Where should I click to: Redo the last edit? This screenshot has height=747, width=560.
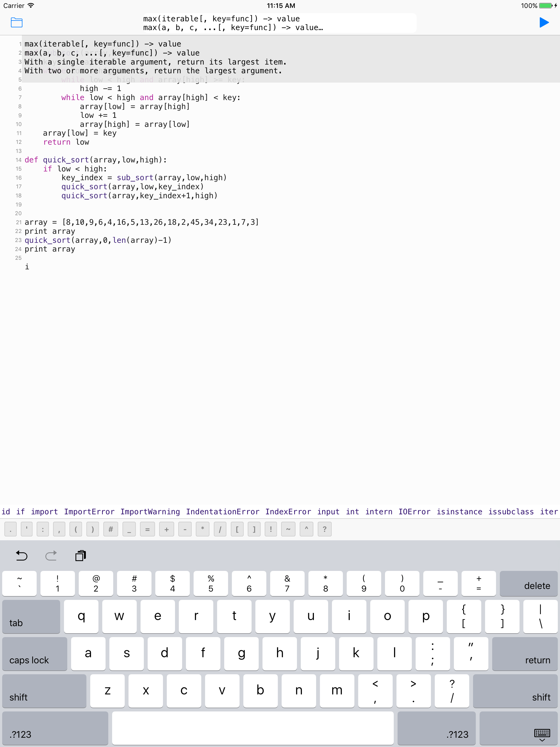coord(51,556)
